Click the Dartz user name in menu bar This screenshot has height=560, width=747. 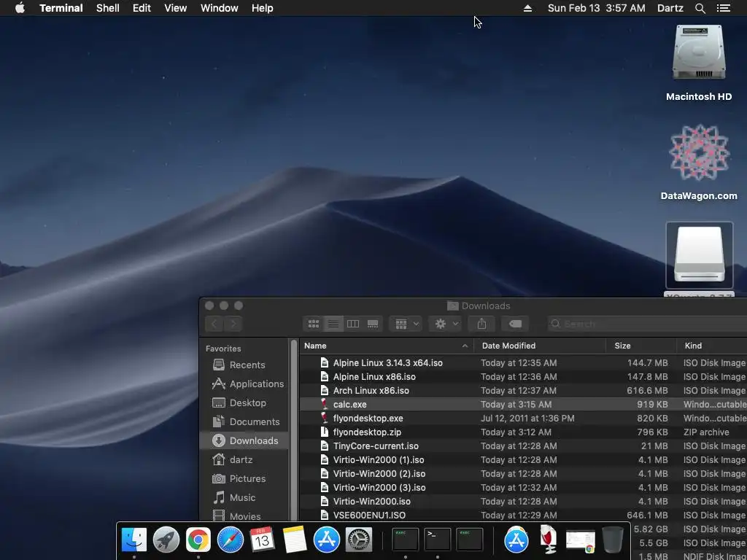point(670,8)
